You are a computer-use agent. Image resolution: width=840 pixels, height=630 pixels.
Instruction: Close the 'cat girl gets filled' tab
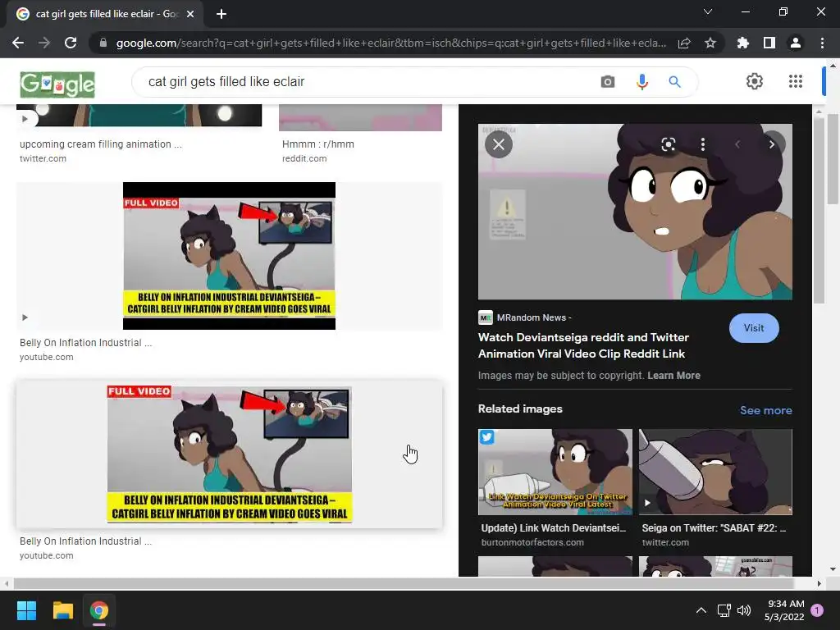tap(190, 14)
